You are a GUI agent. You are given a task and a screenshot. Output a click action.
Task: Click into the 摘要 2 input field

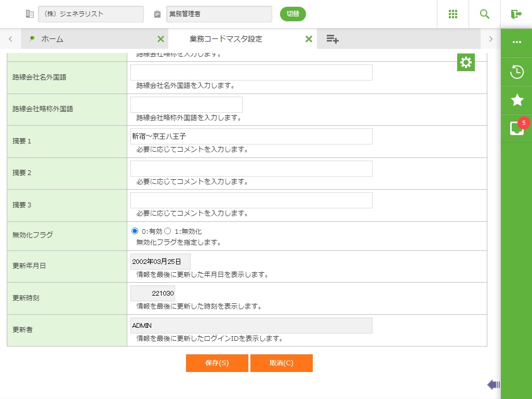(x=251, y=169)
